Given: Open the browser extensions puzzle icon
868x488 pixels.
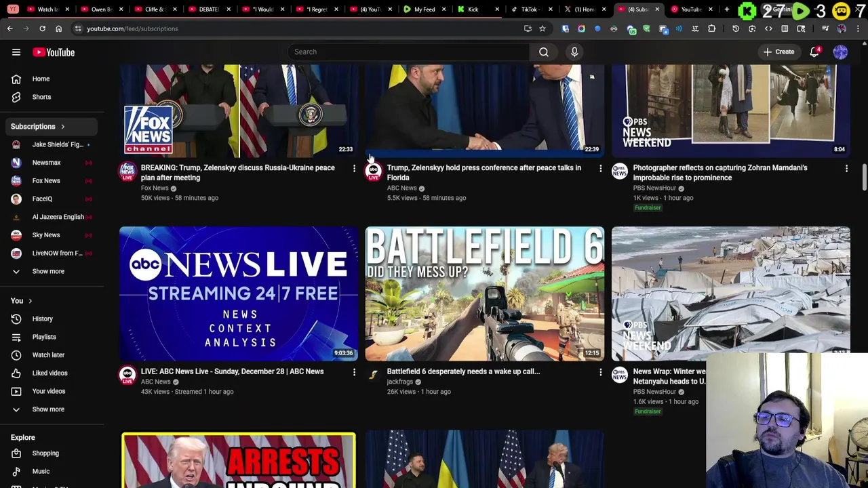Looking at the screenshot, I should [x=711, y=28].
